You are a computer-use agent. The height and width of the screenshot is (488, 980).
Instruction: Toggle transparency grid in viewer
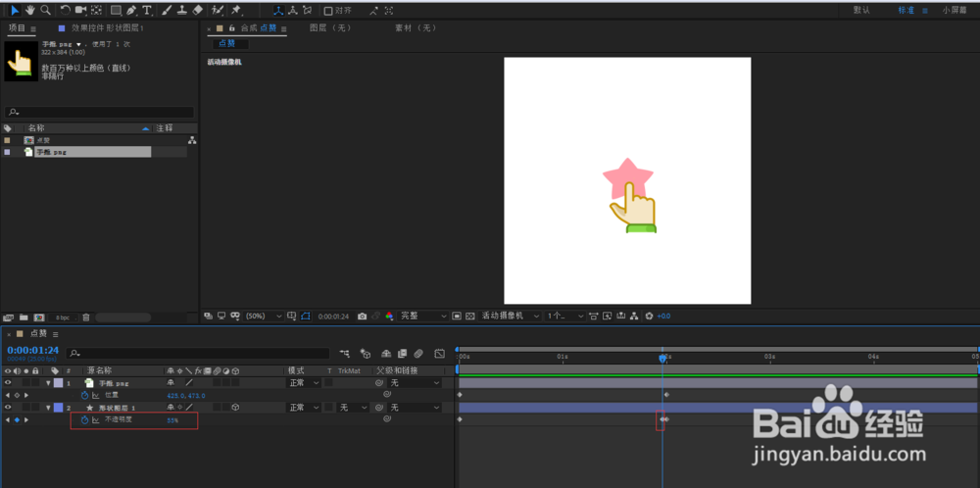click(470, 317)
